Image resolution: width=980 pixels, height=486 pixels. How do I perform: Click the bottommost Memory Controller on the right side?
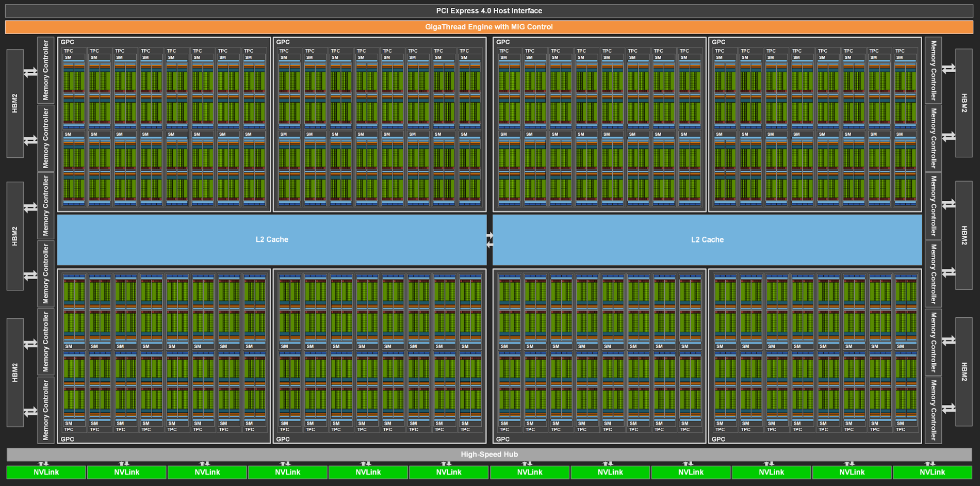pyautogui.click(x=934, y=410)
